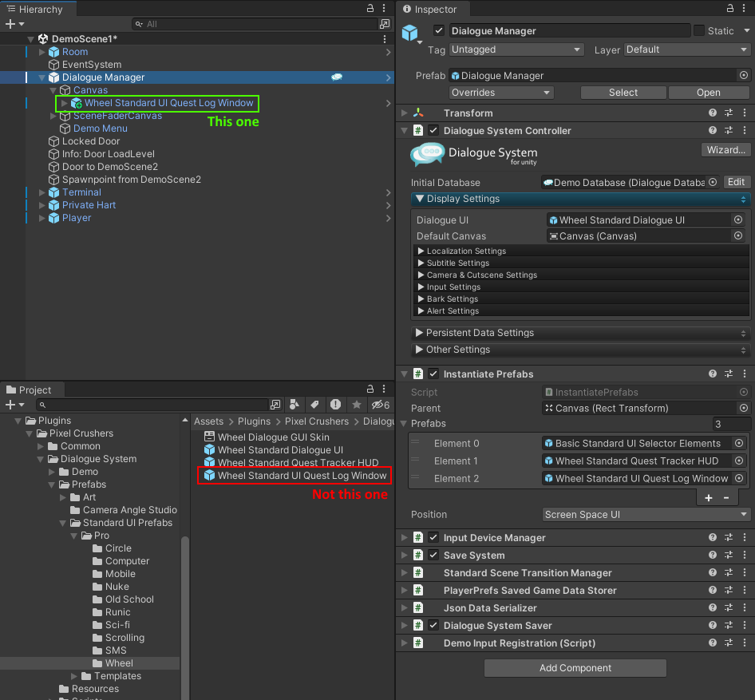Expand the Room object in Hierarchy
Screen dimensions: 755x700
(42, 52)
